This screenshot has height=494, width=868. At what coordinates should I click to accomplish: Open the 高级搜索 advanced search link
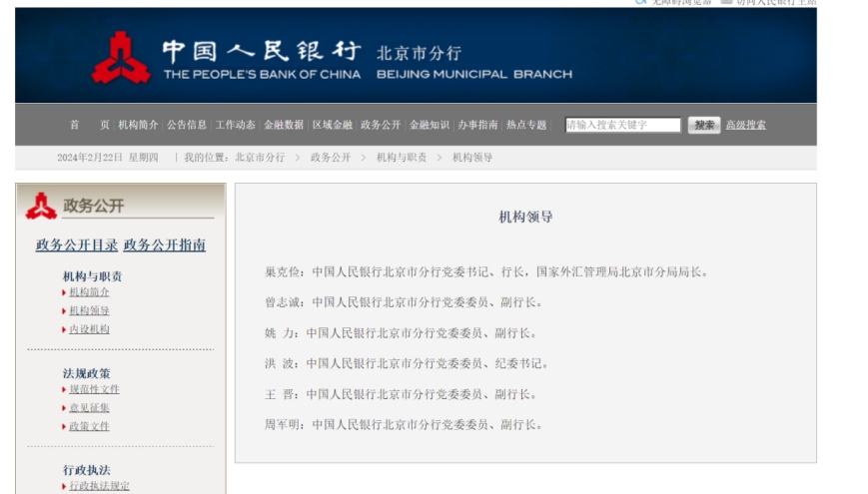click(x=745, y=125)
